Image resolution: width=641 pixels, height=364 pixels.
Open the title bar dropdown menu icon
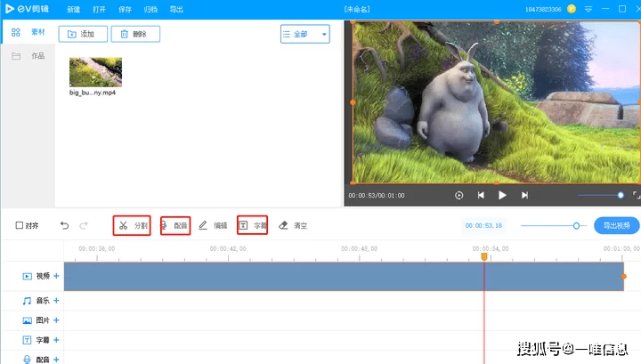[588, 9]
